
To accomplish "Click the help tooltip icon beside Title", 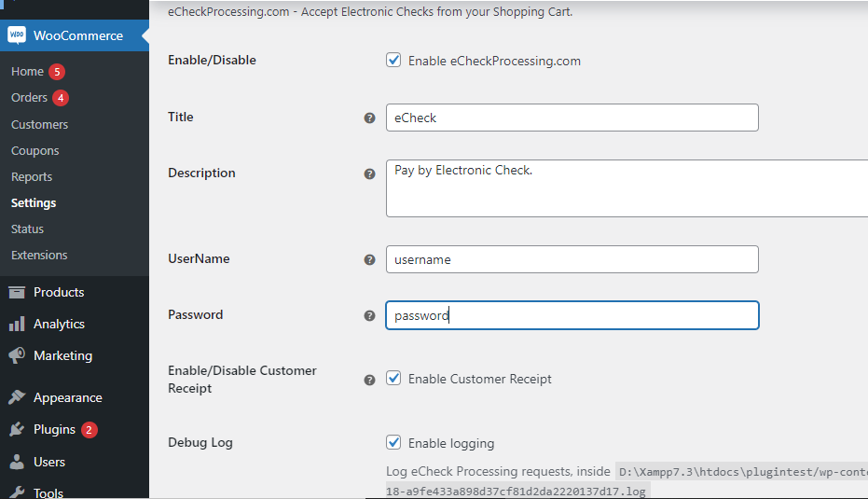I will coord(369,118).
